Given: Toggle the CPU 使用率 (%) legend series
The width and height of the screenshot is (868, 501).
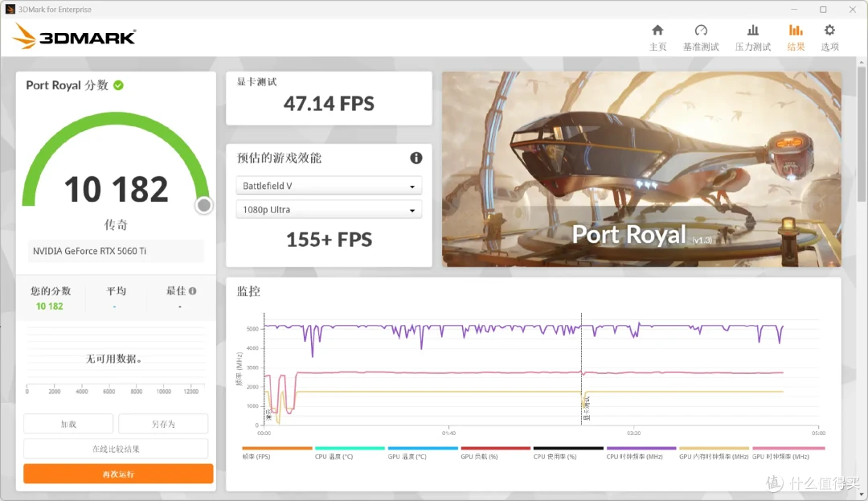Looking at the screenshot, I should tap(568, 453).
